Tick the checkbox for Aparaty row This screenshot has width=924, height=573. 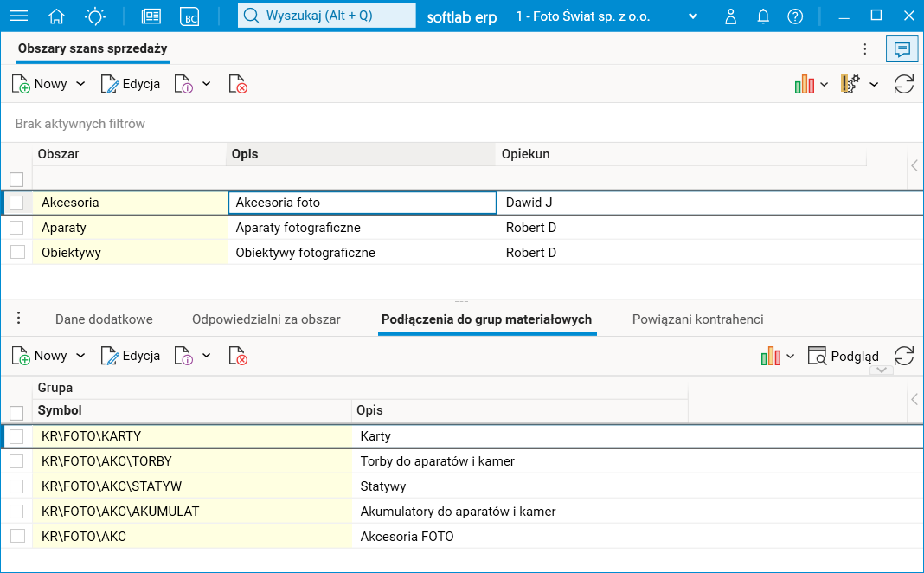pos(16,228)
